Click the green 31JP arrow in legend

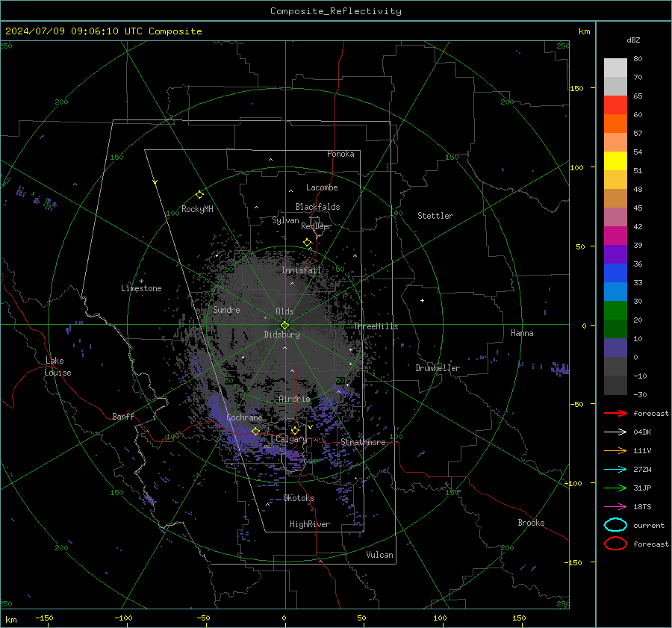coord(615,488)
